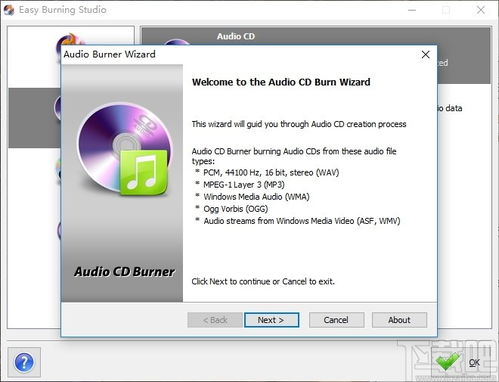499x382 pixels.
Task: Close the Easy Burning Studio main window
Action: (x=481, y=10)
